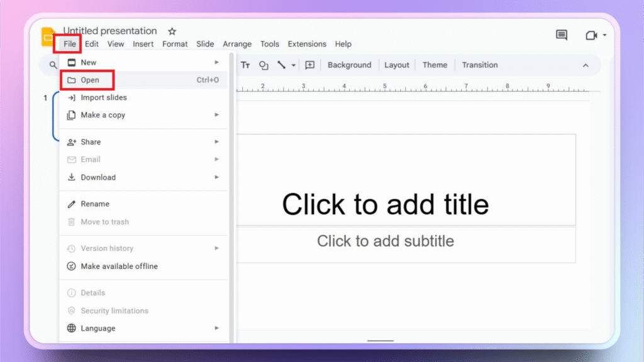Click the Slides app logo
The image size is (644, 362).
click(48, 36)
